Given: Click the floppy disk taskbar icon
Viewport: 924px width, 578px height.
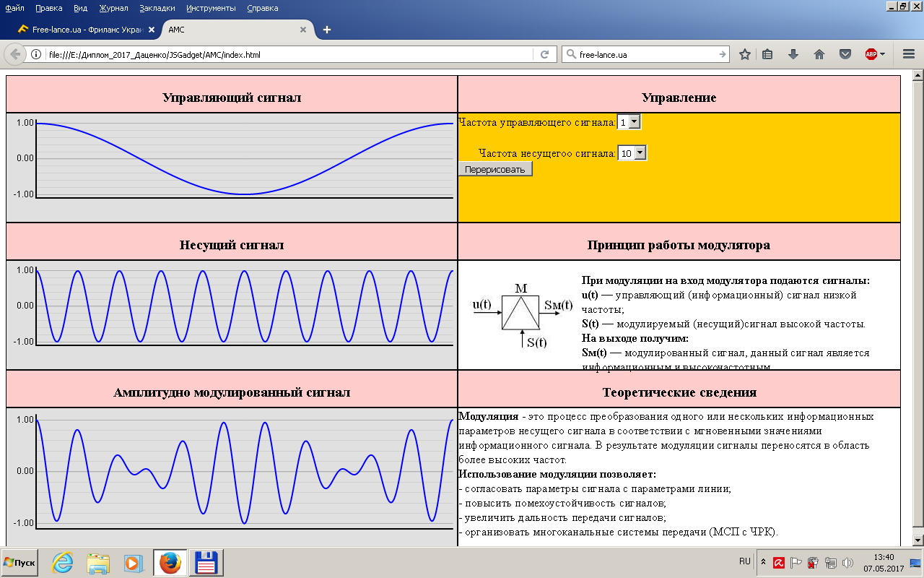Looking at the screenshot, I should [x=206, y=563].
